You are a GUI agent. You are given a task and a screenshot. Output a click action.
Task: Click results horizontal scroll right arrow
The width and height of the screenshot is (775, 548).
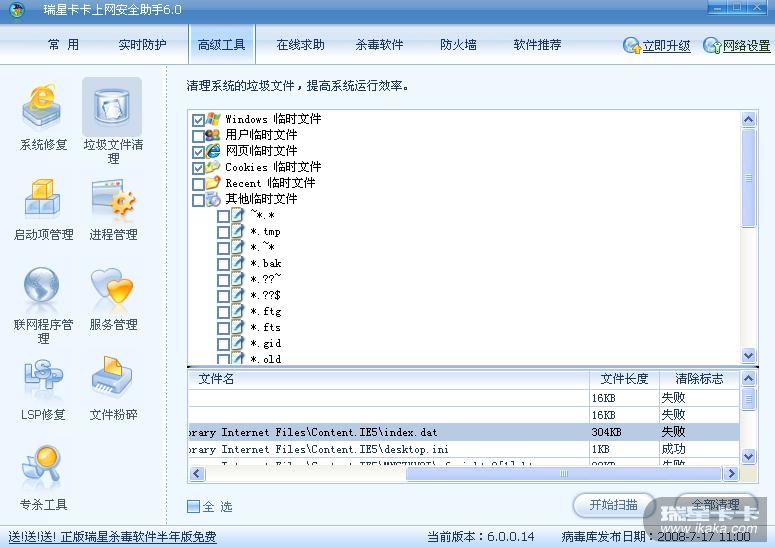click(x=731, y=473)
